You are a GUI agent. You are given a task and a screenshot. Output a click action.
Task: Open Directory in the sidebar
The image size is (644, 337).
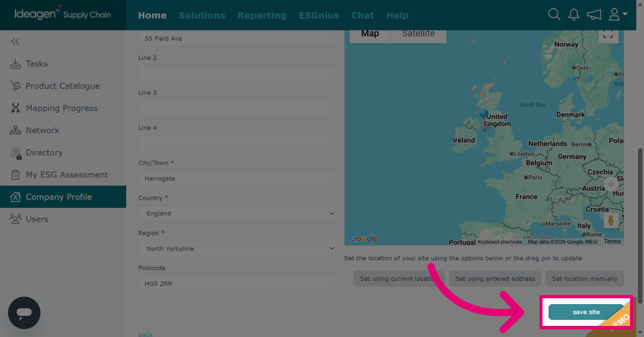click(x=63, y=153)
